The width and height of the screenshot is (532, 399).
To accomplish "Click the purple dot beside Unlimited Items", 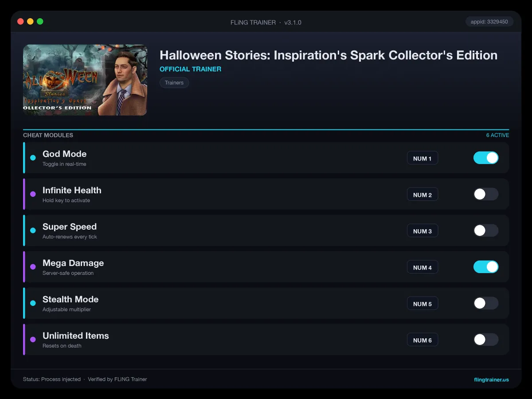I will (x=33, y=340).
